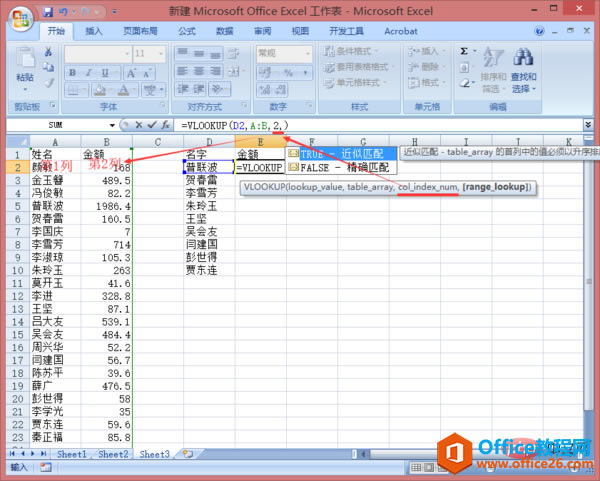The width and height of the screenshot is (600, 481).
Task: Switch to the 页面布局 Page Layout tab
Action: click(x=140, y=31)
